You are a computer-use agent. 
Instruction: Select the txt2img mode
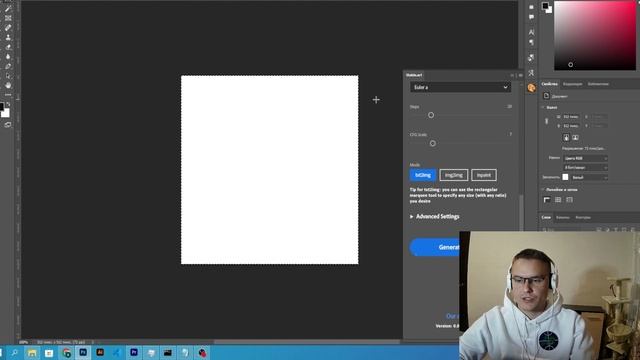(423, 175)
